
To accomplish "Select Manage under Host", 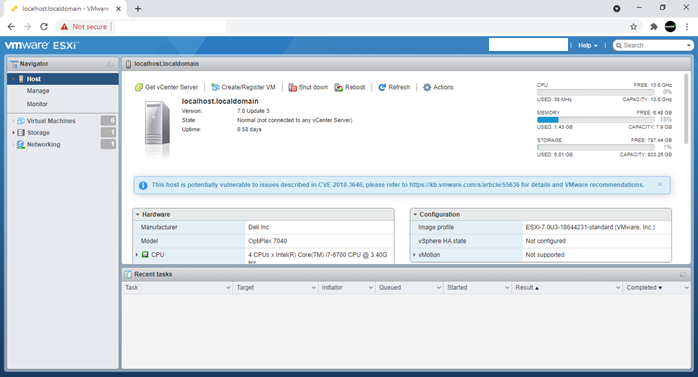I will [38, 91].
